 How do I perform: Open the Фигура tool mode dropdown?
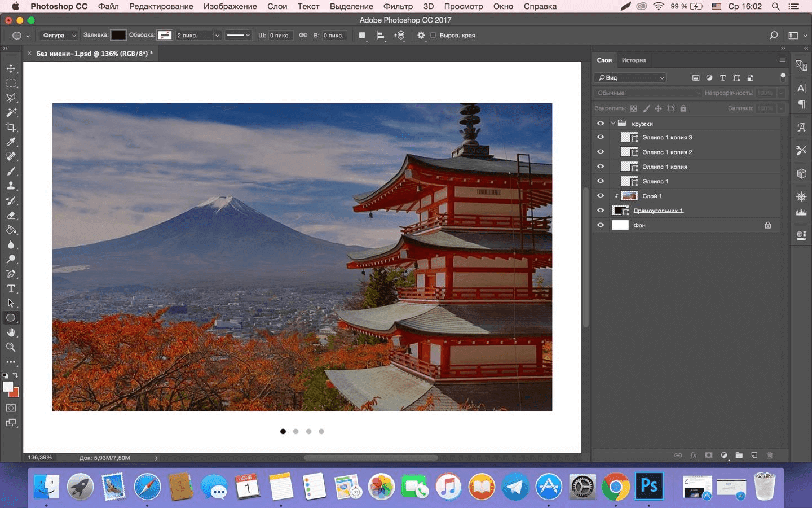(x=59, y=35)
